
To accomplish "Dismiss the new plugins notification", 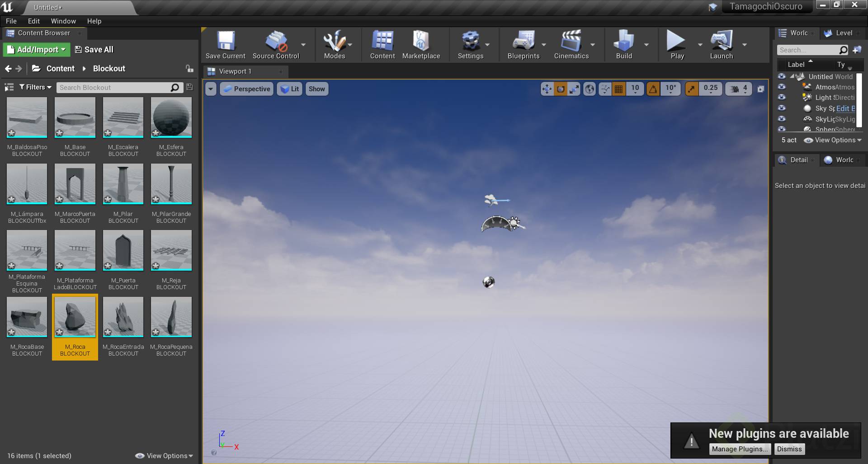I will pyautogui.click(x=789, y=449).
